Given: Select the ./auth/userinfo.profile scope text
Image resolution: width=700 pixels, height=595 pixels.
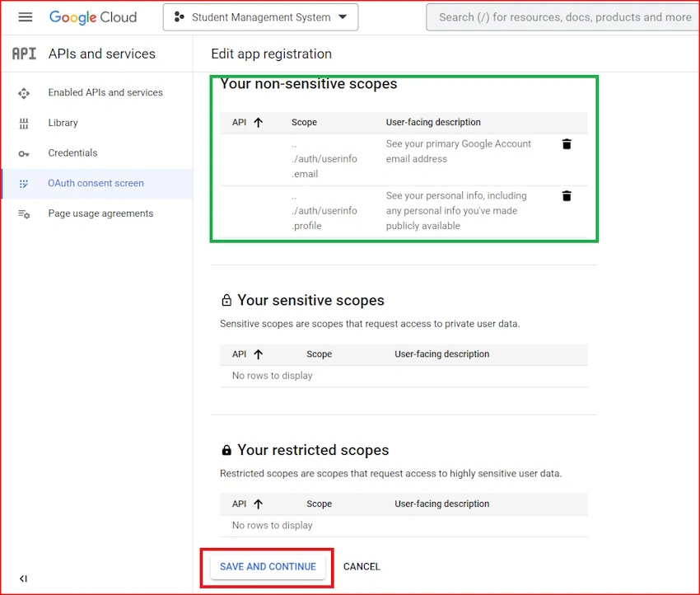Looking at the screenshot, I should point(324,211).
